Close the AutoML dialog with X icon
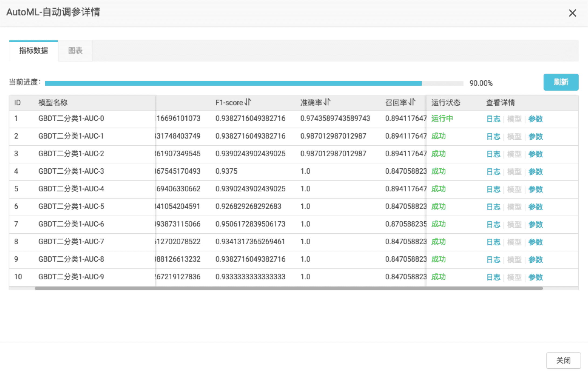Image resolution: width=588 pixels, height=377 pixels. click(572, 13)
